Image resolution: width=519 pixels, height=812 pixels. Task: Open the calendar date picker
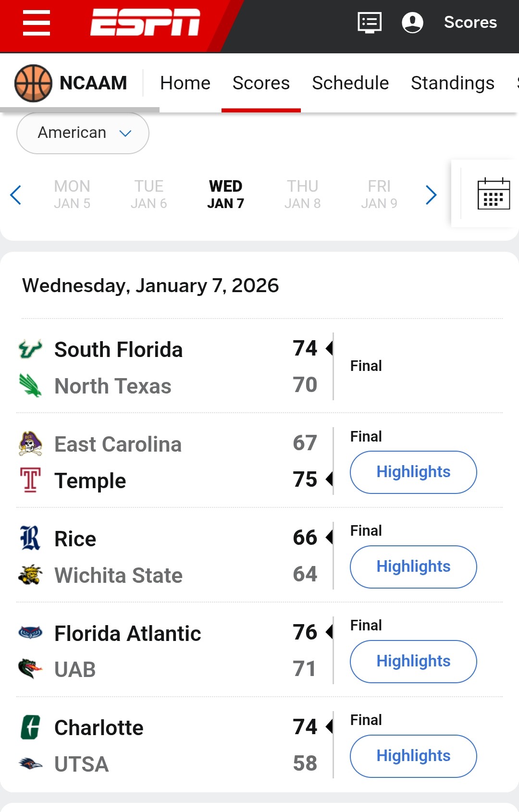pyautogui.click(x=494, y=194)
